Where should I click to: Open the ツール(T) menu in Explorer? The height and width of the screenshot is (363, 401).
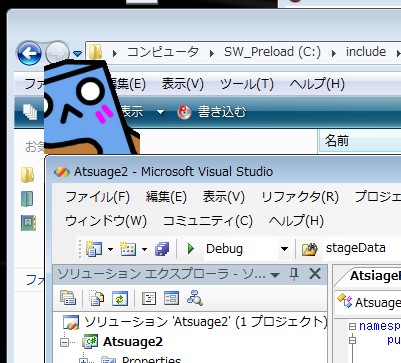pyautogui.click(x=247, y=84)
